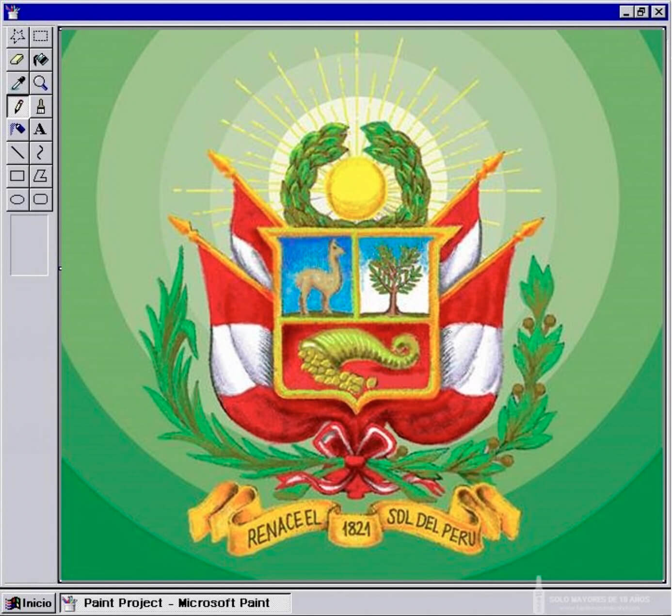Close the Paint window
The image size is (672, 616).
[x=658, y=12]
